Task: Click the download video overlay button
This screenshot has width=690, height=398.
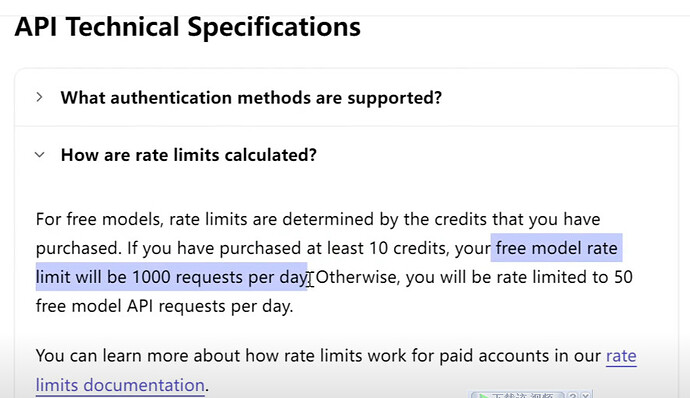Action: 518,395
